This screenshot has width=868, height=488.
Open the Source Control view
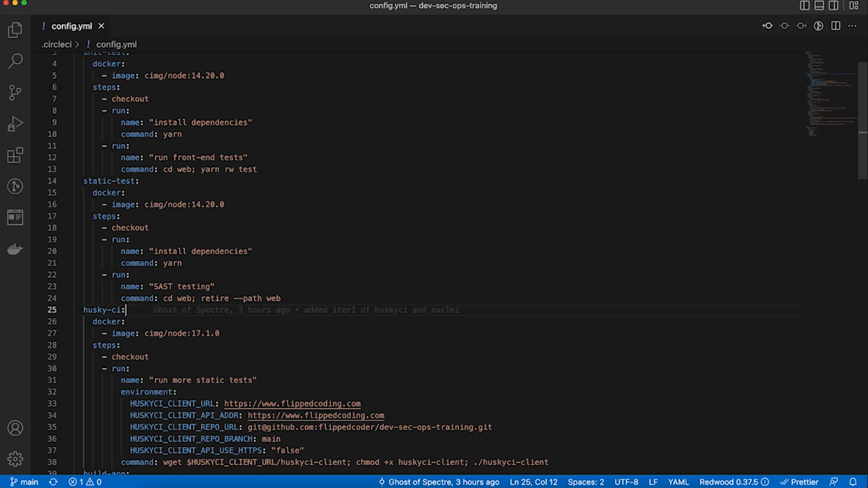tap(15, 93)
